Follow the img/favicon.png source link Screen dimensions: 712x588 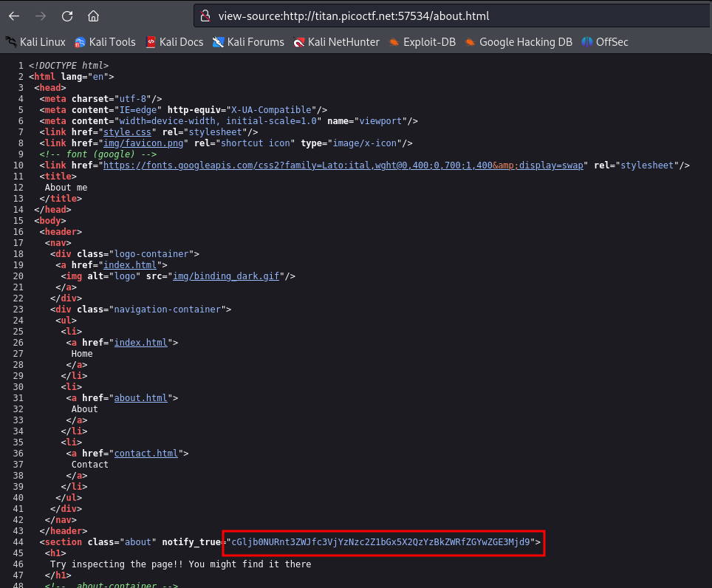[x=143, y=143]
